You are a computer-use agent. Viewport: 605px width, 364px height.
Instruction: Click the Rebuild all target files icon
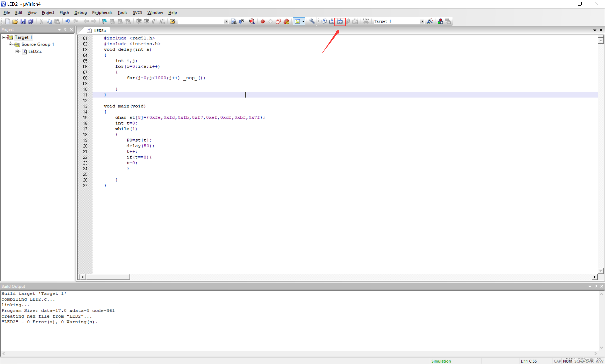[340, 21]
